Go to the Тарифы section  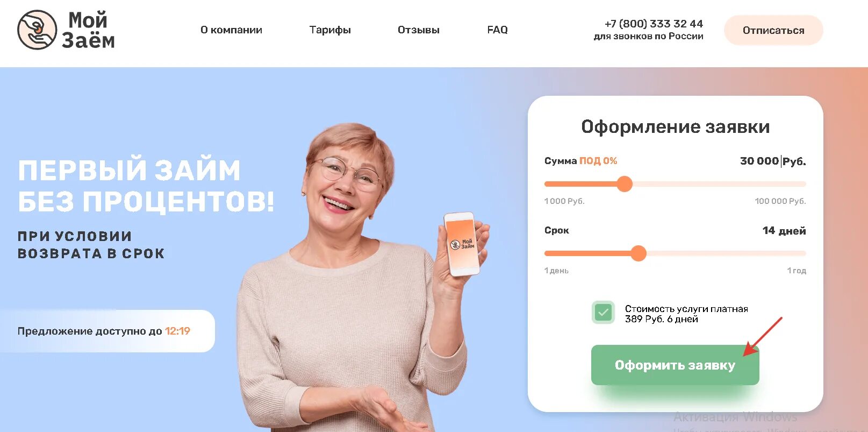[330, 30]
